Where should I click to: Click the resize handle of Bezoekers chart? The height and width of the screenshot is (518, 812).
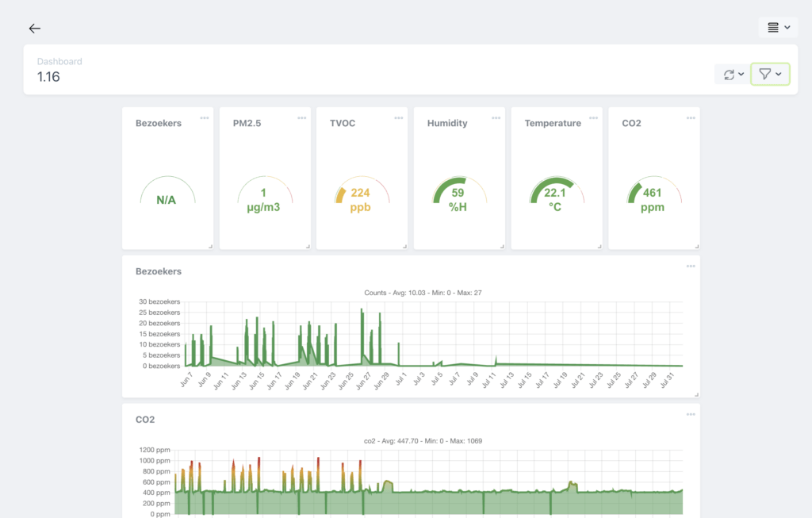click(x=696, y=395)
